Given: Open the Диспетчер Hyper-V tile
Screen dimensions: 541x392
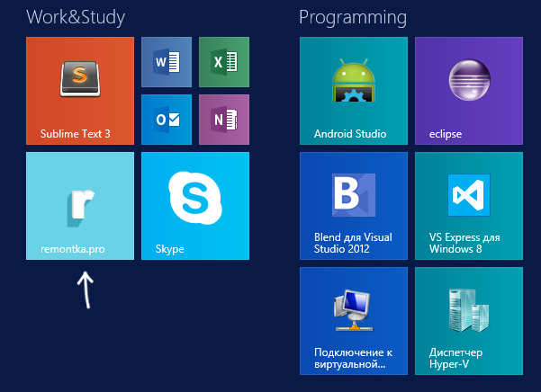Looking at the screenshot, I should [469, 321].
